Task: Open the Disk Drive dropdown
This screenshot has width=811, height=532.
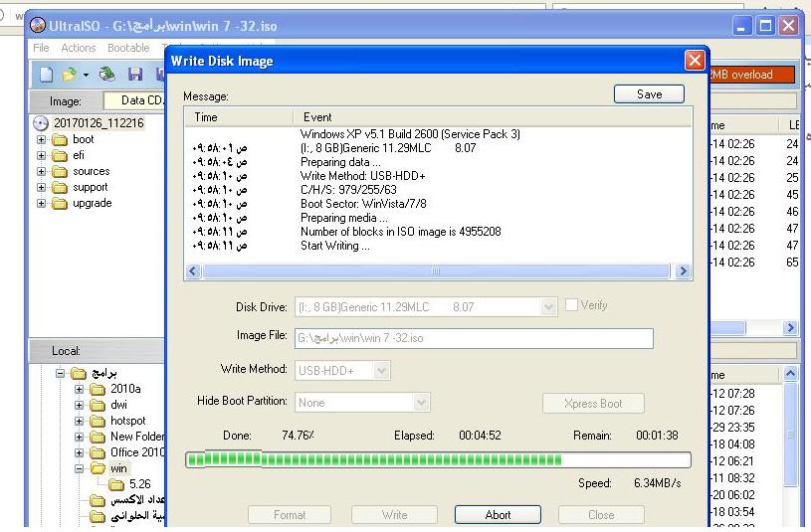Action: pos(548,307)
